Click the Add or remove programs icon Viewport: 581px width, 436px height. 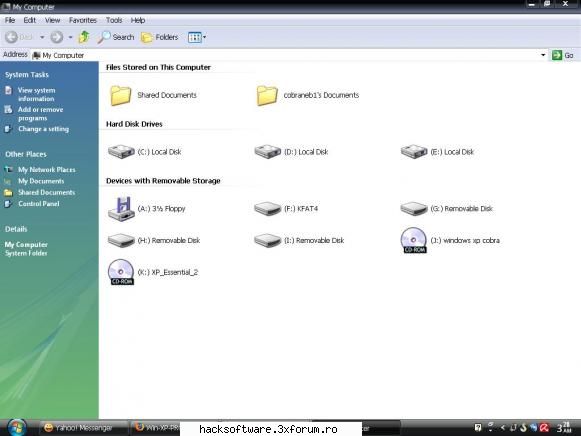click(x=8, y=110)
